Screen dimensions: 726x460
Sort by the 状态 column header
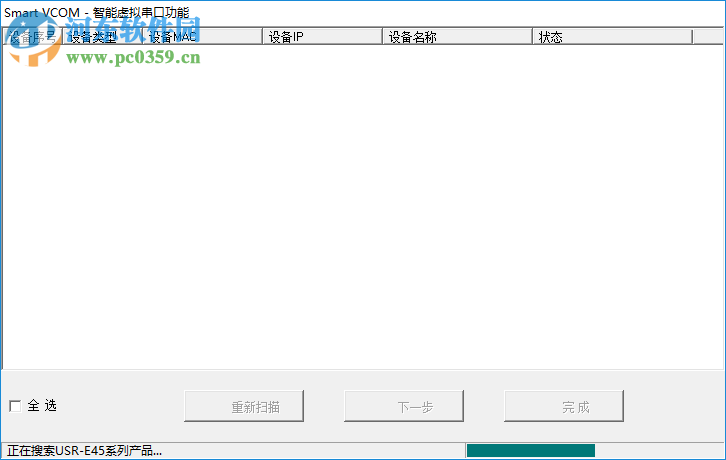point(613,37)
